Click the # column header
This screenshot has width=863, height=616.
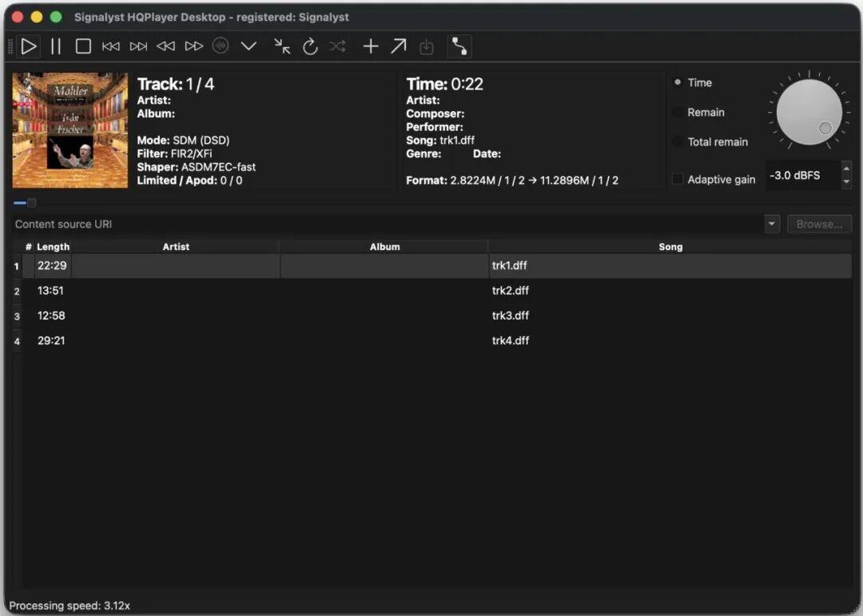tap(28, 247)
